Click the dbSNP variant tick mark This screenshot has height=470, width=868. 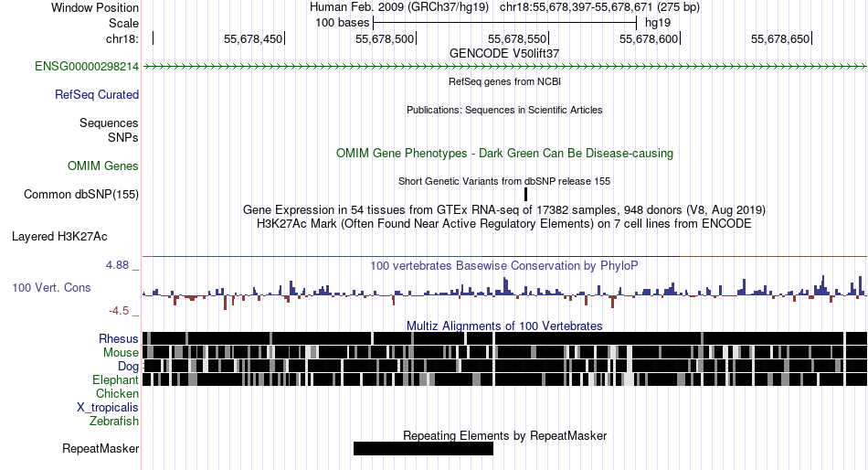(x=525, y=195)
